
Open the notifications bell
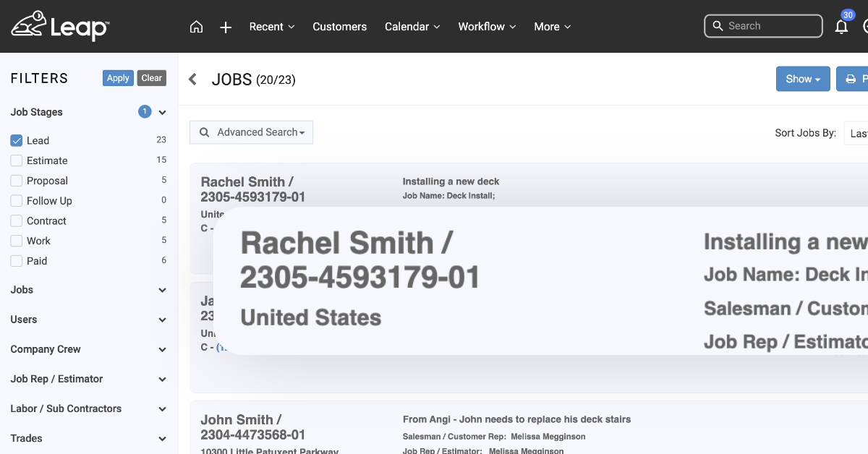[x=841, y=27]
